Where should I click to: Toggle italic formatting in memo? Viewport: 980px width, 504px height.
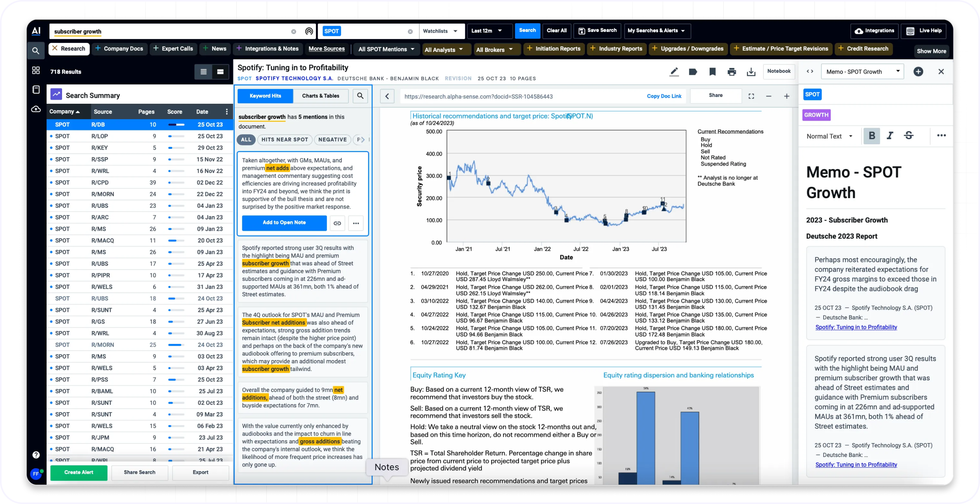pos(890,136)
